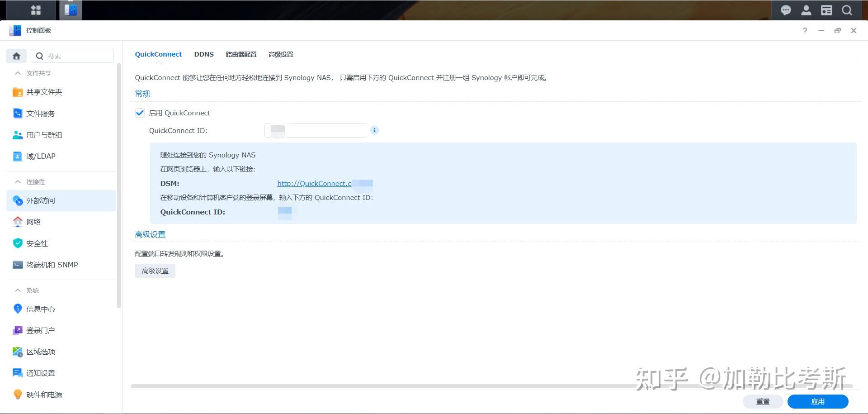Toggle the 启用 QuickConnect checkbox
This screenshot has width=868, height=414.
(140, 113)
